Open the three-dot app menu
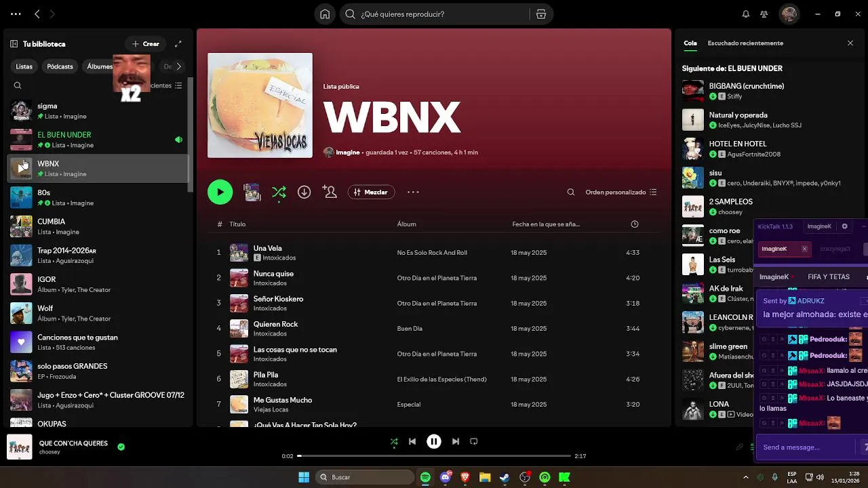 (16, 14)
